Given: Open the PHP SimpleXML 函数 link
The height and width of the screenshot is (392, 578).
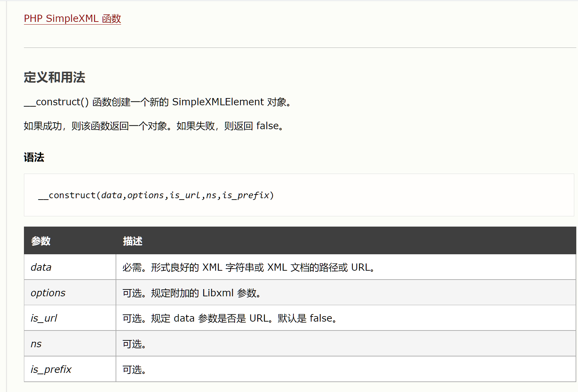Looking at the screenshot, I should (72, 18).
